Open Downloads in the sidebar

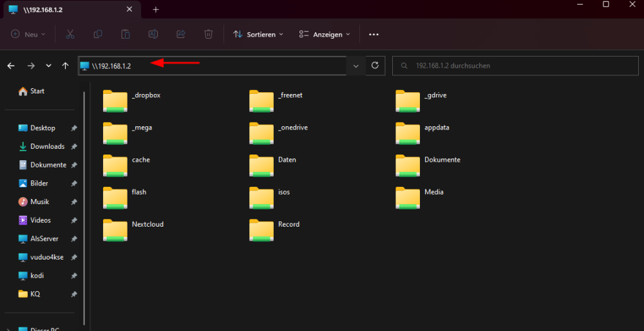[x=47, y=147]
